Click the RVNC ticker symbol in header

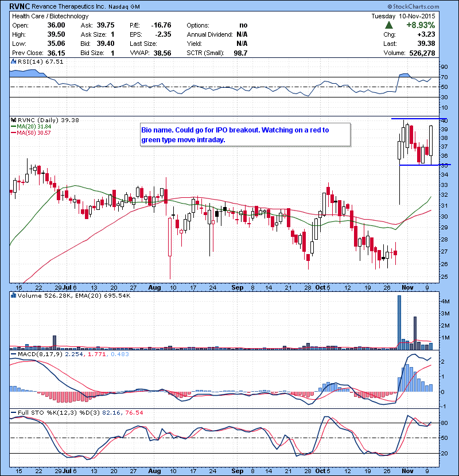pos(20,6)
